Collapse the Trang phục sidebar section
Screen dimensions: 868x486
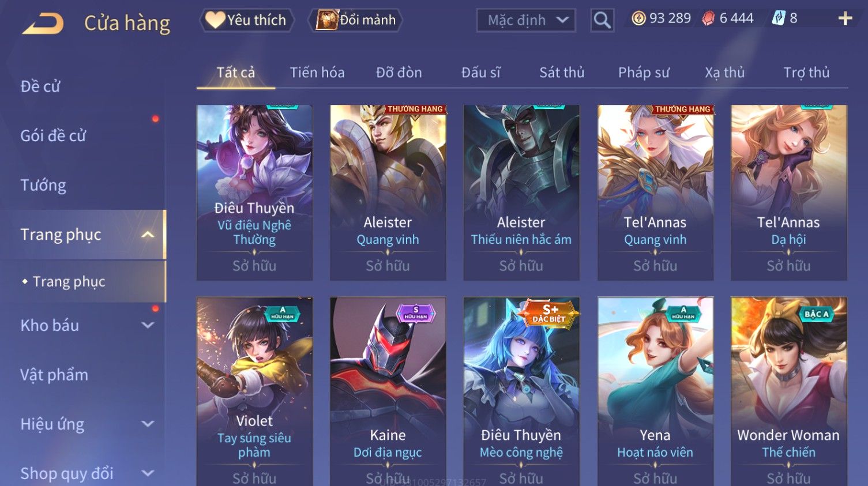[148, 235]
